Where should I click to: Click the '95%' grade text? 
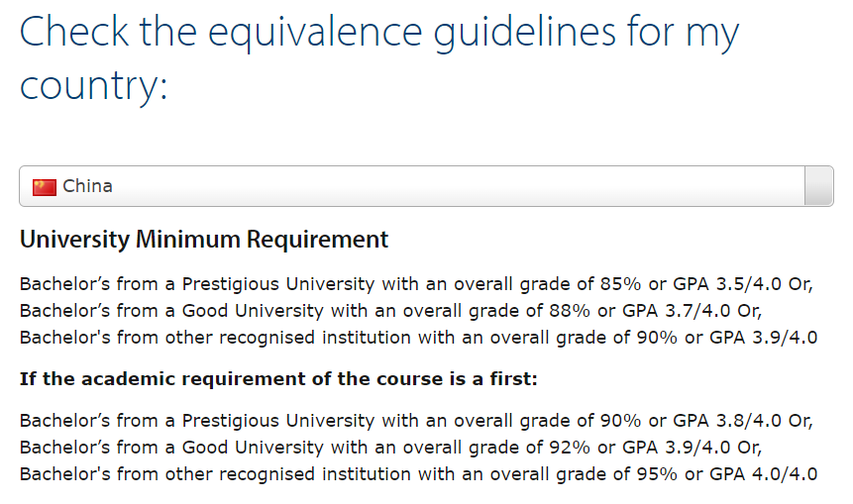[658, 473]
